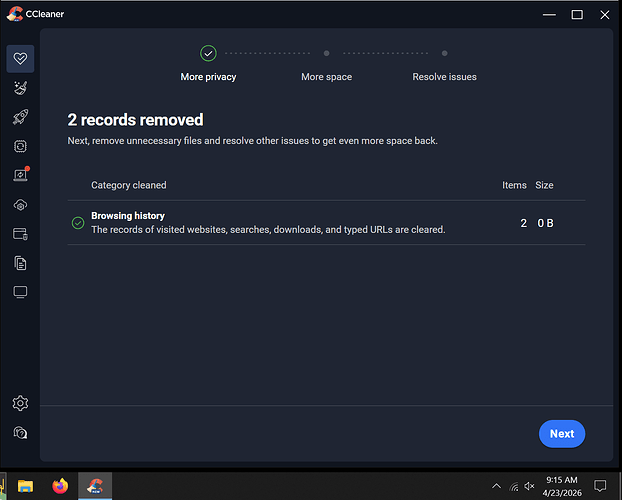
Task: Open Custom Clean brush icon in sidebar
Action: pyautogui.click(x=20, y=88)
